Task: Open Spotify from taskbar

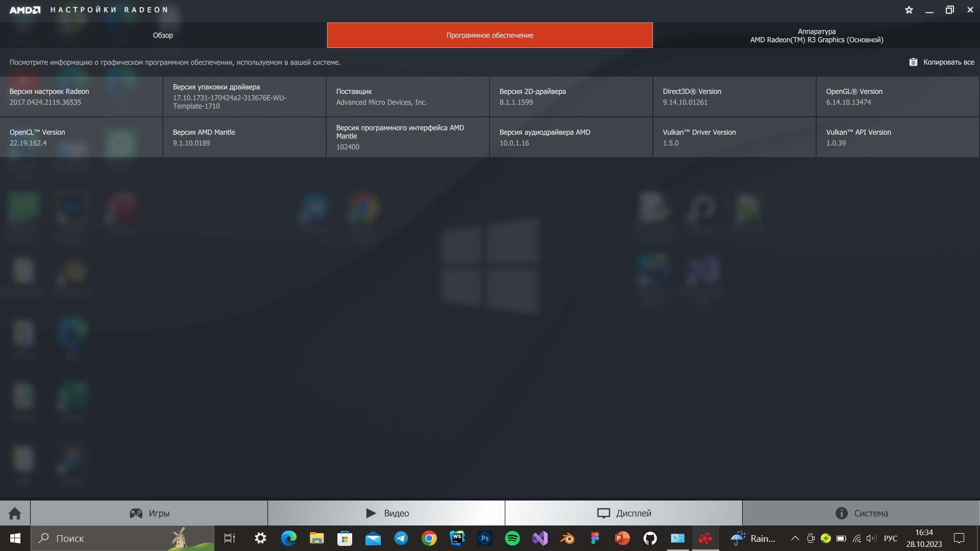Action: point(512,538)
